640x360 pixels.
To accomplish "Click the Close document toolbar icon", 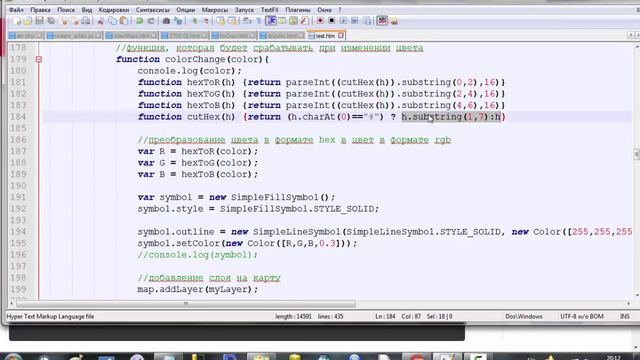I will [x=63, y=21].
